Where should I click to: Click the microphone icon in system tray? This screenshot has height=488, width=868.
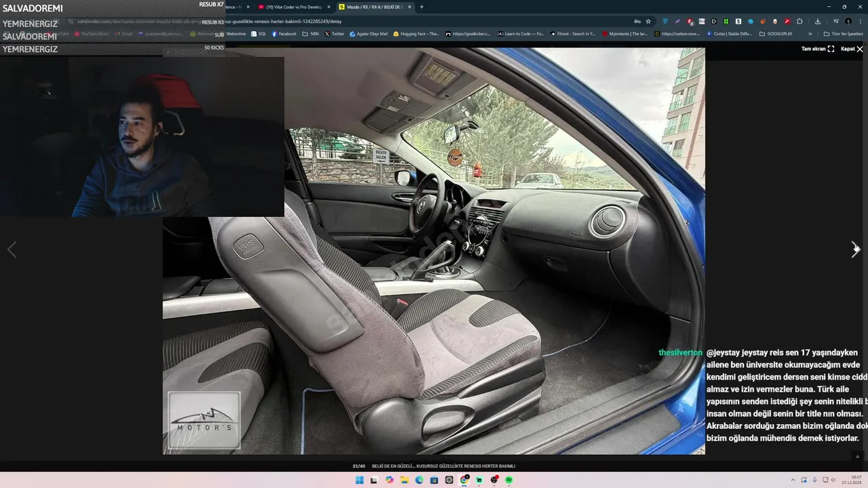(814, 480)
